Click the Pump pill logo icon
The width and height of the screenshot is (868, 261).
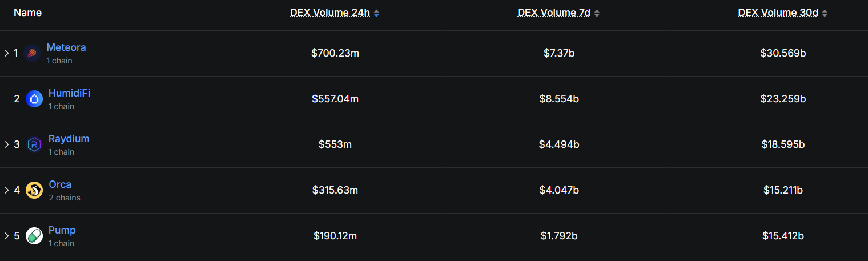(34, 236)
